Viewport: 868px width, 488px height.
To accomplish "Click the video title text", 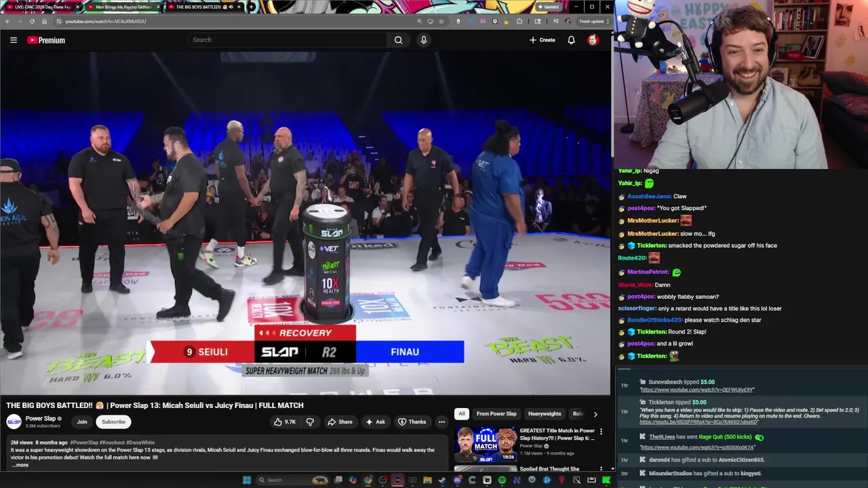I will [x=155, y=405].
